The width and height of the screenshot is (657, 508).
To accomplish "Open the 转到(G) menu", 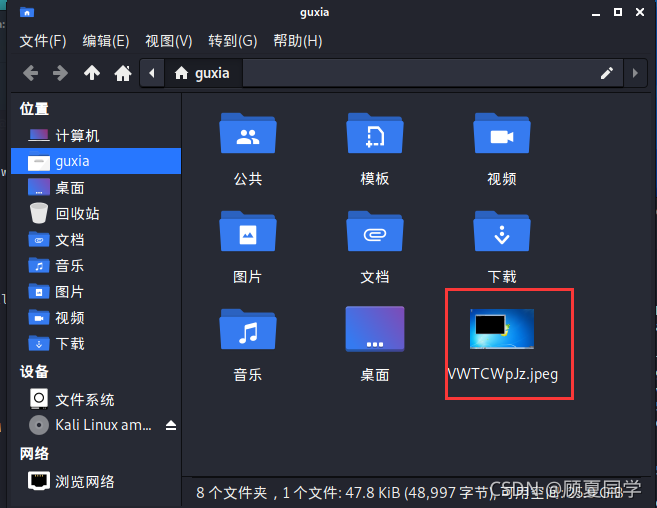I will click(x=233, y=41).
